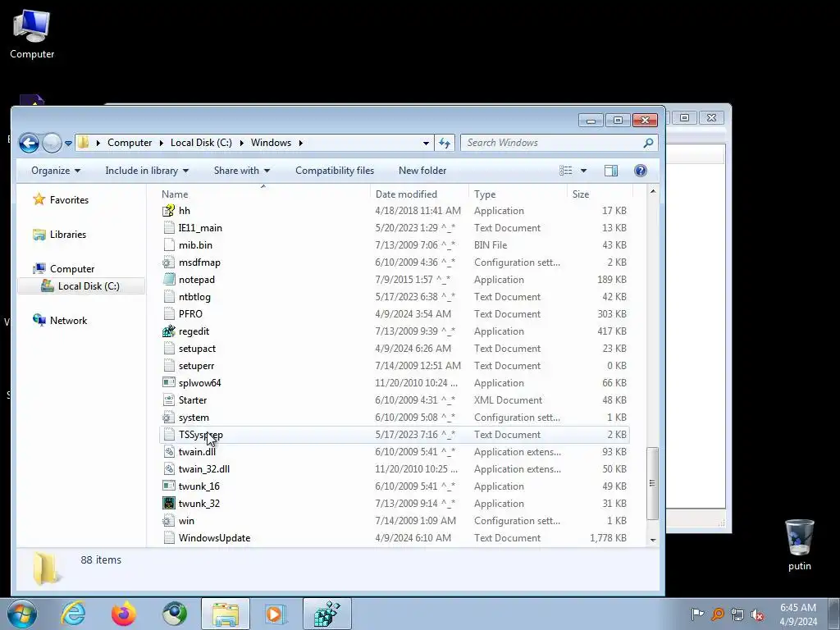Open Windows Media Player from taskbar
The height and width of the screenshot is (630, 840).
(x=276, y=614)
